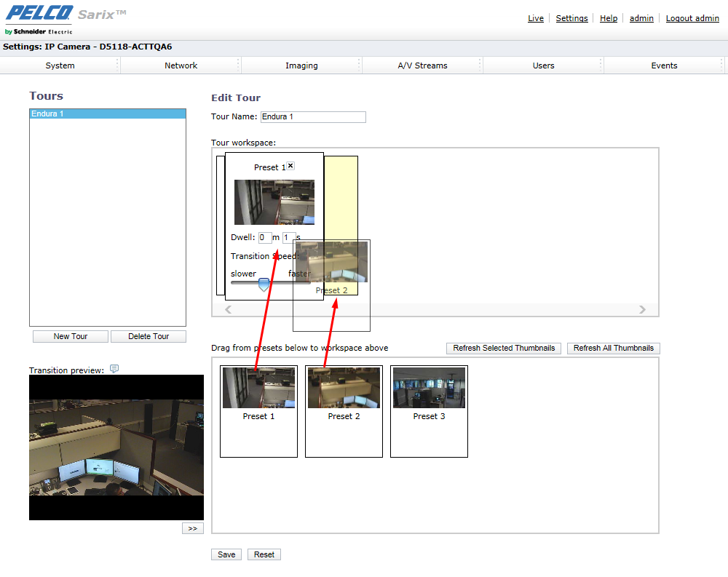Open the Events menu tab

click(664, 65)
